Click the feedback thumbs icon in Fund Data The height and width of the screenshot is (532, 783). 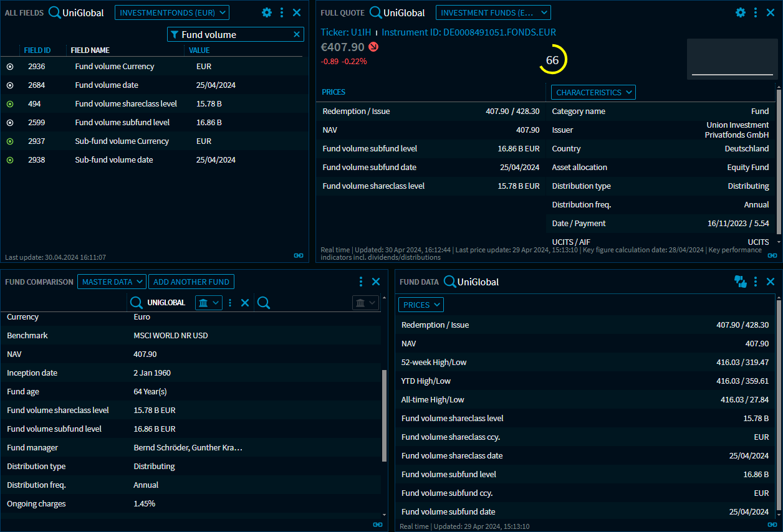pos(741,282)
